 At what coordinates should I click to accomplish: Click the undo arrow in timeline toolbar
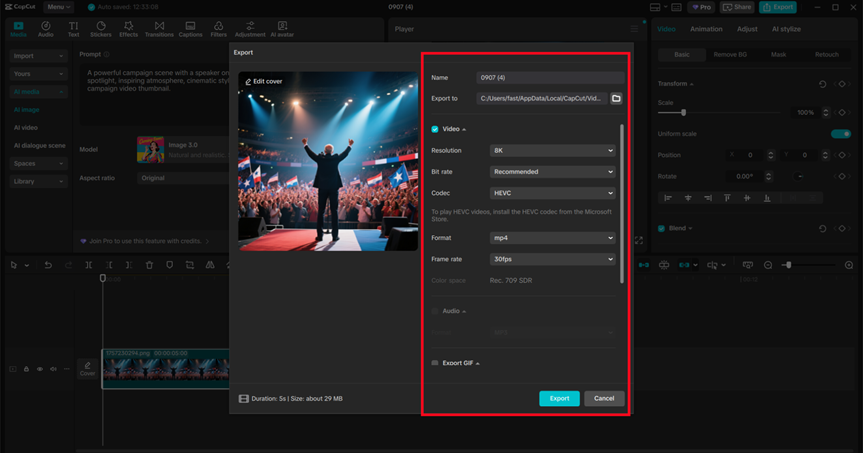pos(47,265)
